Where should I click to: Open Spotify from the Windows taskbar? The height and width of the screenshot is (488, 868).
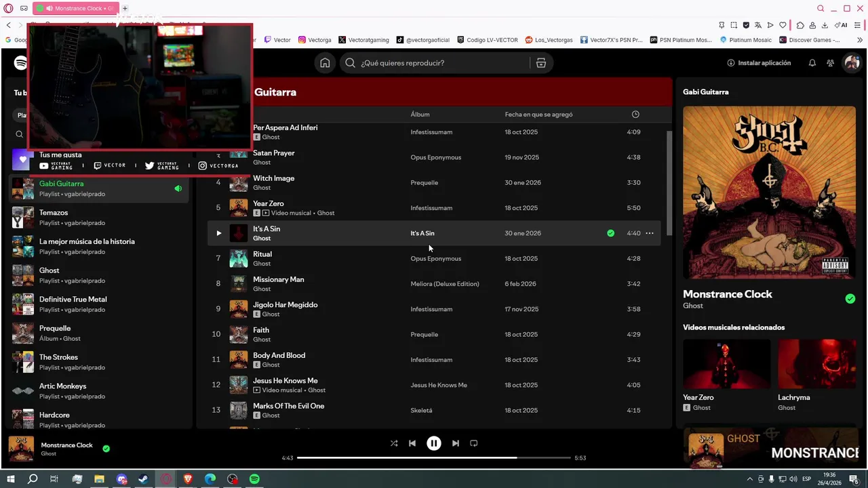[254, 479]
